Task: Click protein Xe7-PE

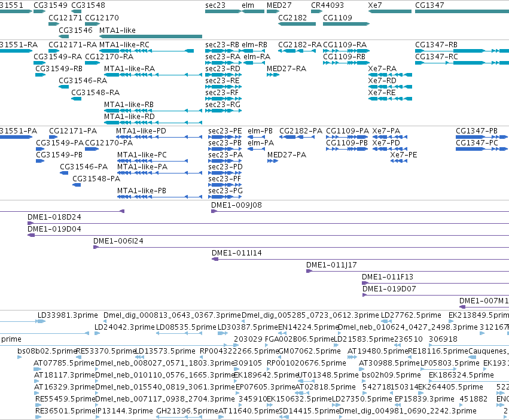Action: 398,161
